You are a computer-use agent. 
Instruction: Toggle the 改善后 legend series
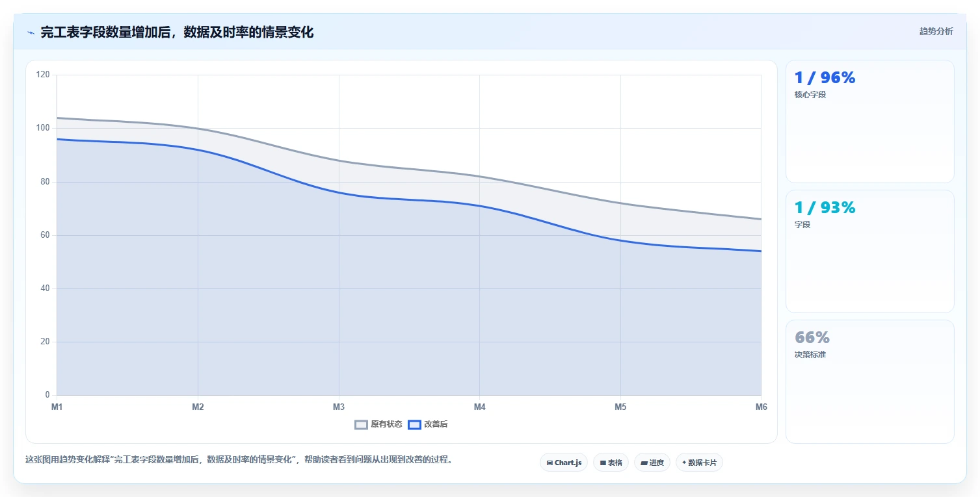[428, 424]
